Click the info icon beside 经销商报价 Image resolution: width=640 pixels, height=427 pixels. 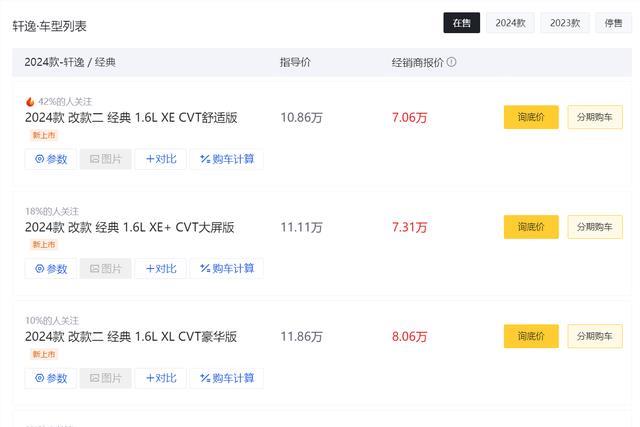pyautogui.click(x=451, y=62)
